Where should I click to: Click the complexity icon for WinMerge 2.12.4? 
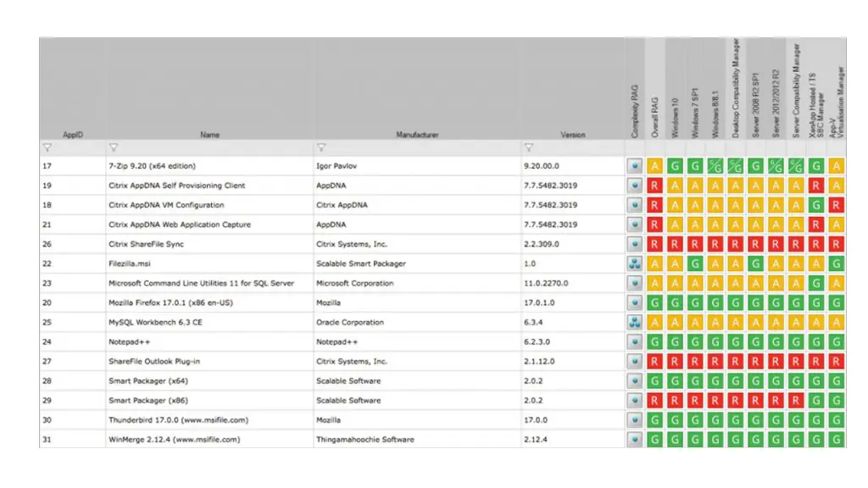(x=635, y=440)
